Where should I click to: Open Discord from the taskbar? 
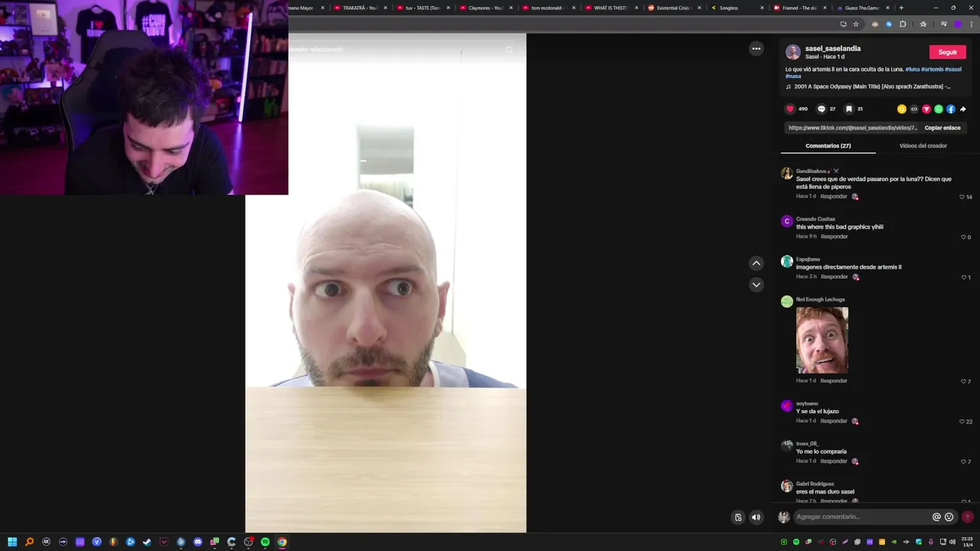pos(198,542)
